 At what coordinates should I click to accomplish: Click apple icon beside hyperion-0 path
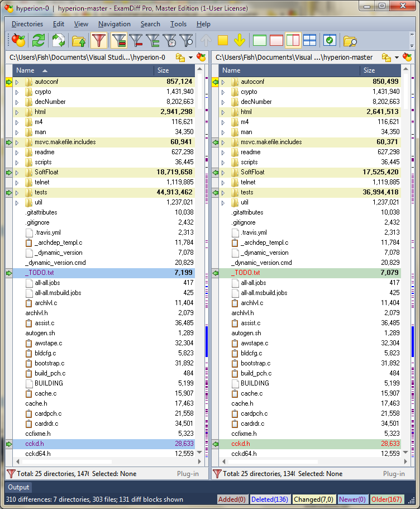[x=201, y=58]
